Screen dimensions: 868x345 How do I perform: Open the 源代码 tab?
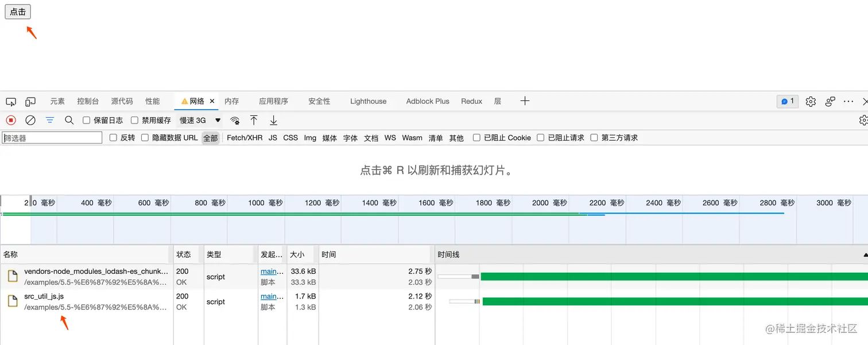122,101
